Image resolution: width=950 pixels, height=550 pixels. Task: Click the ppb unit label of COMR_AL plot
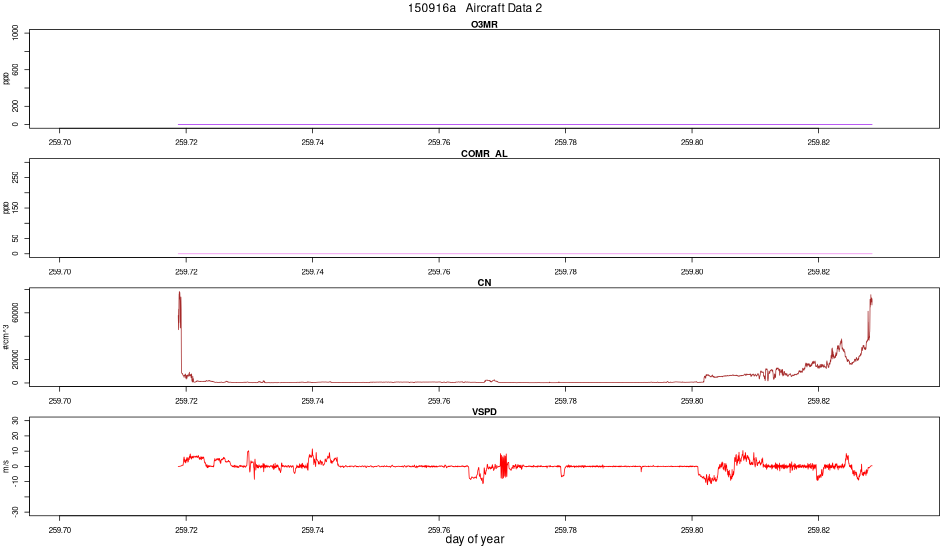click(6, 208)
